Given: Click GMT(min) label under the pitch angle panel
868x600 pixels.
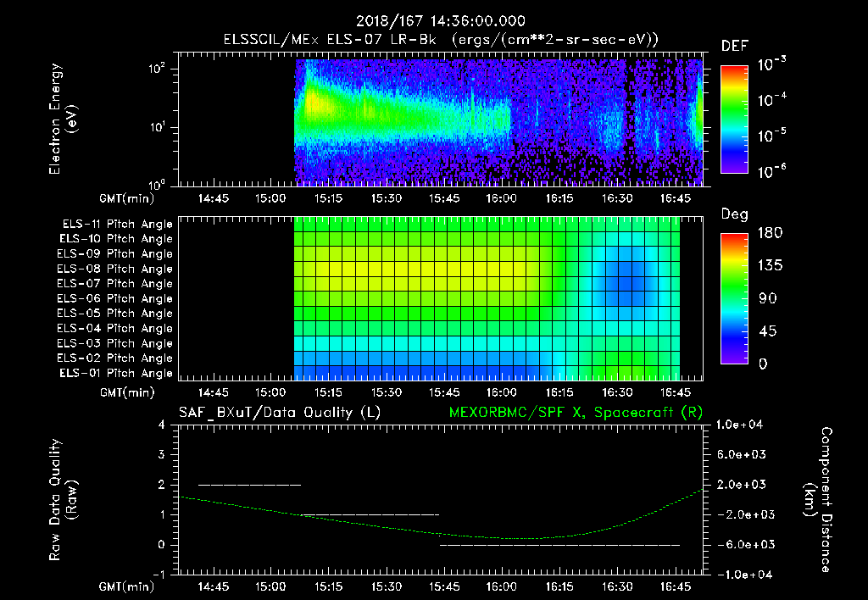Looking at the screenshot, I should tap(127, 393).
